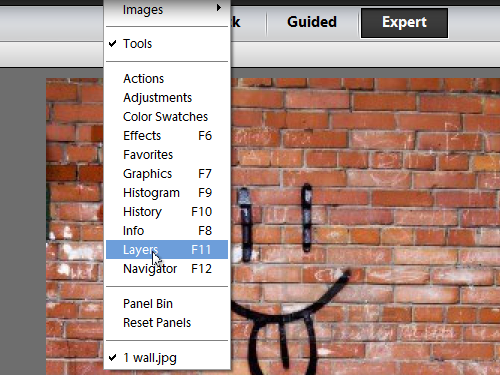The image size is (500, 375).
Task: Switch to the Expert mode tab
Action: 404,23
